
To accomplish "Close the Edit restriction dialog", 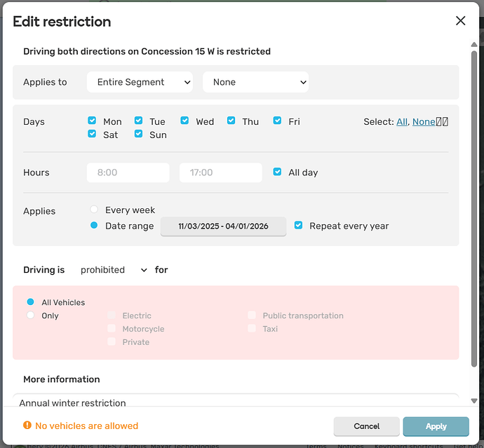I will 460,21.
